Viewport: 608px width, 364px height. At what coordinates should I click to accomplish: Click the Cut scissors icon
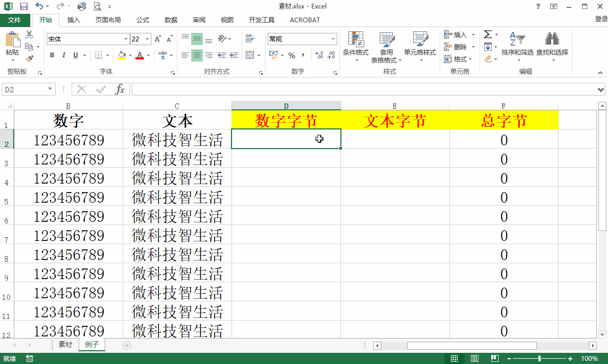tap(29, 34)
